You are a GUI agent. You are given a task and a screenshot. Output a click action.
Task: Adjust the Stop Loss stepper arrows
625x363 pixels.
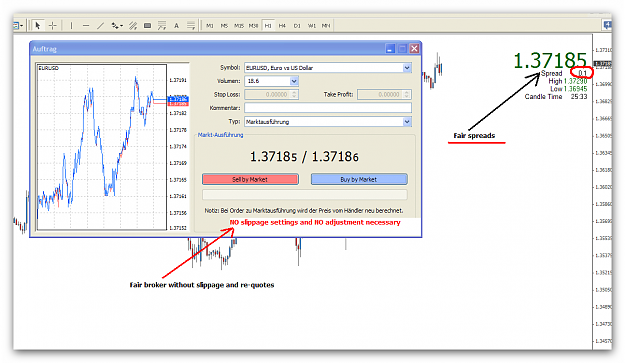(x=295, y=94)
